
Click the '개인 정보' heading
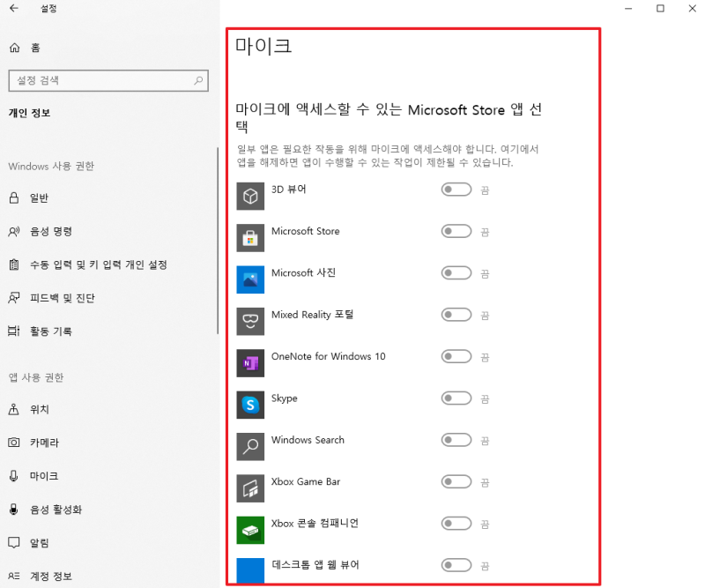29,113
